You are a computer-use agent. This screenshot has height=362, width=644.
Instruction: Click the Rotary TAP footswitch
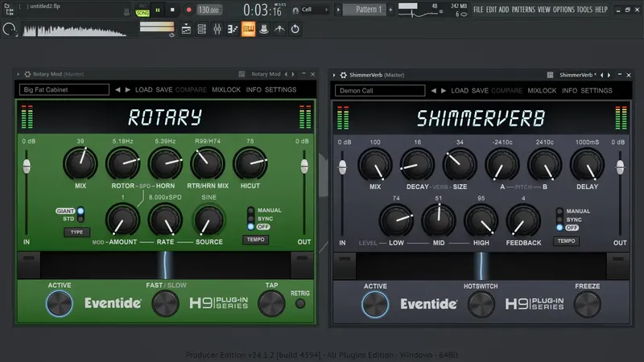(271, 304)
